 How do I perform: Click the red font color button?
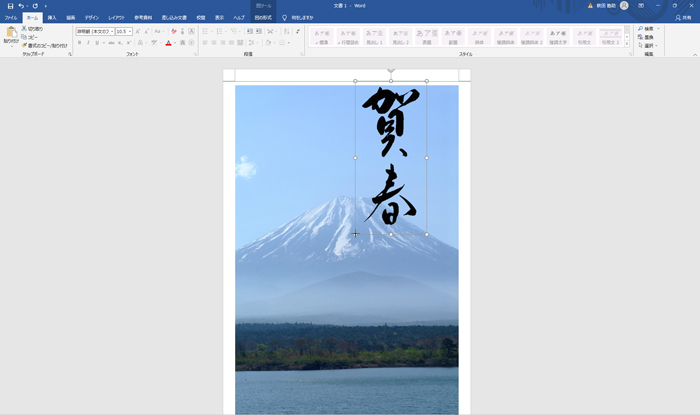(168, 43)
